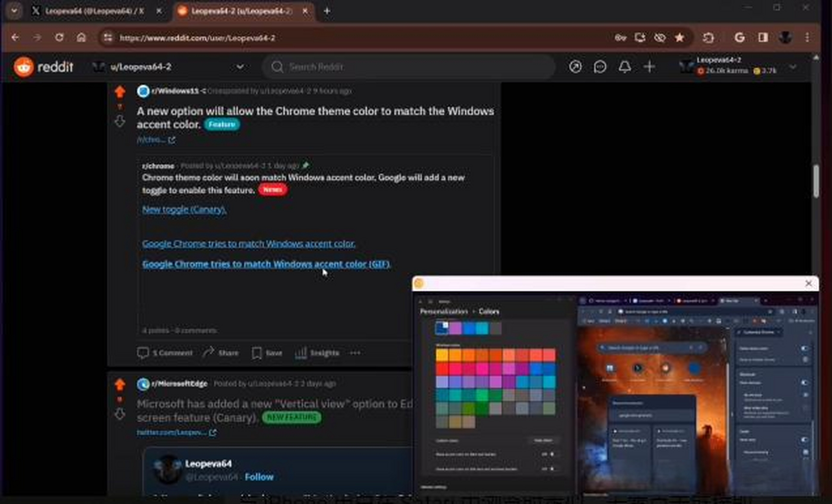This screenshot has height=504, width=832.
Task: Open the tab search chevron in Chrome
Action: [x=14, y=11]
